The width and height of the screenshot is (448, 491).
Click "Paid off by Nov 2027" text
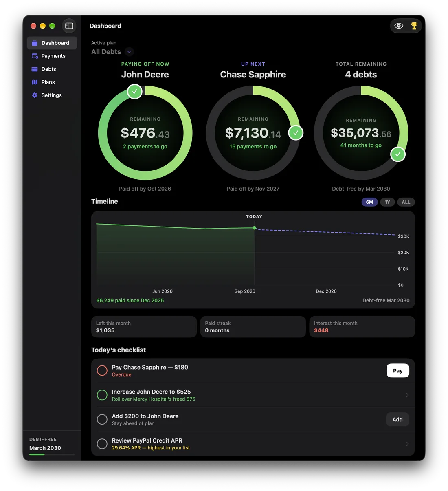pos(253,189)
